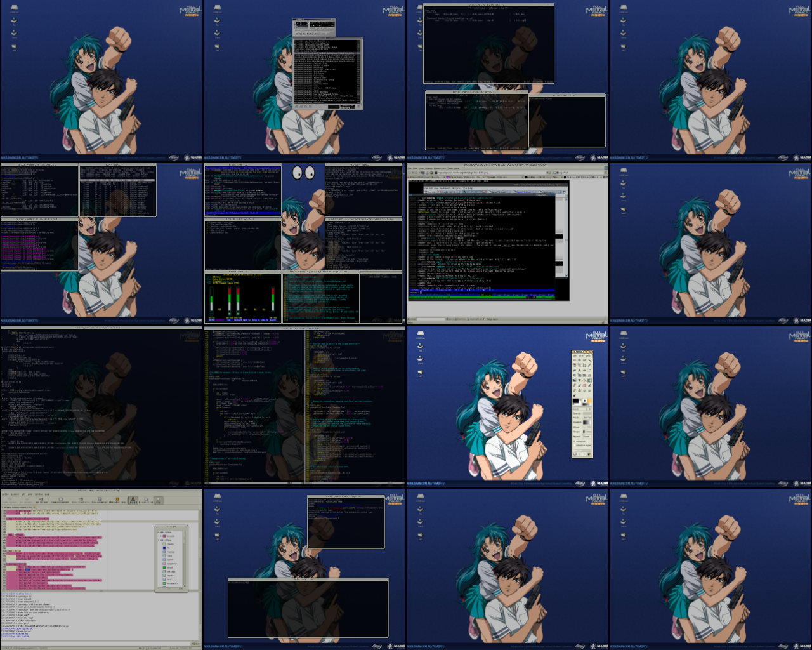
Task: Select the alsamixer terminal with volume bars
Action: click(243, 297)
